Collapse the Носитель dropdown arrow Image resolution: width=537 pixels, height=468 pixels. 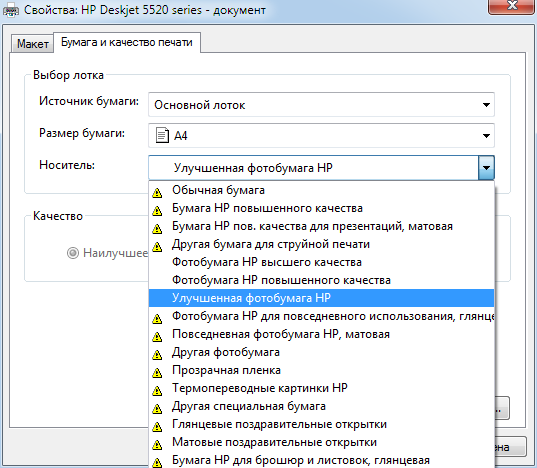pyautogui.click(x=486, y=168)
